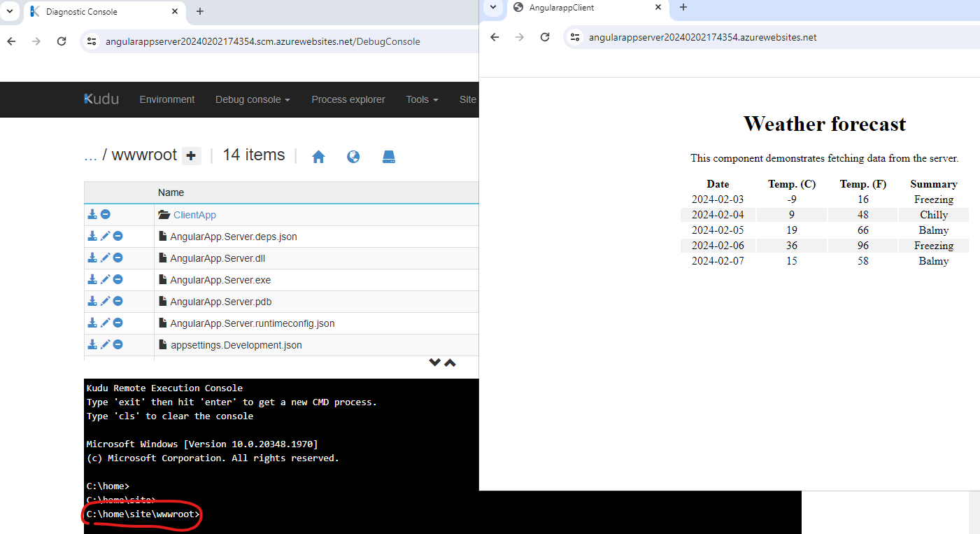Download AngularApp.Server.pdb
This screenshot has width=980, height=534.
pos(92,301)
